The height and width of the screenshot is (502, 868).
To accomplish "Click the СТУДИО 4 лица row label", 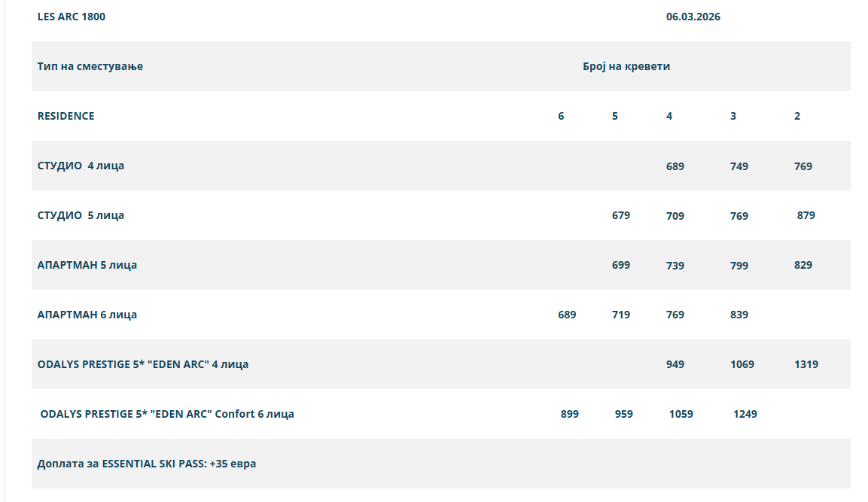I will click(81, 166).
